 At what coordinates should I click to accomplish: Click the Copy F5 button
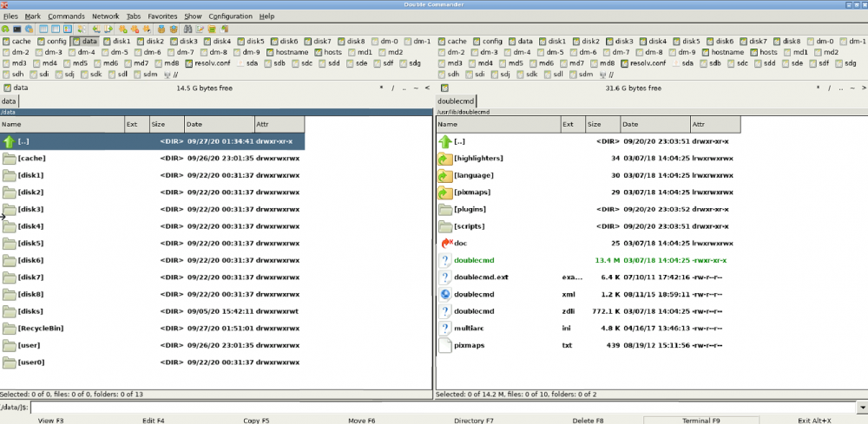(256, 421)
